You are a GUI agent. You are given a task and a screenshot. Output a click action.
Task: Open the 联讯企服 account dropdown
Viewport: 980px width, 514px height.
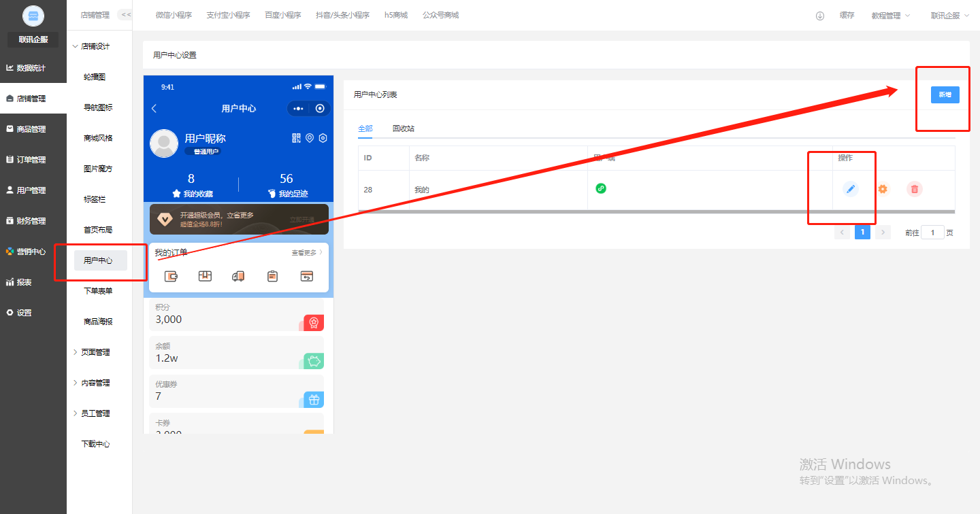point(950,16)
